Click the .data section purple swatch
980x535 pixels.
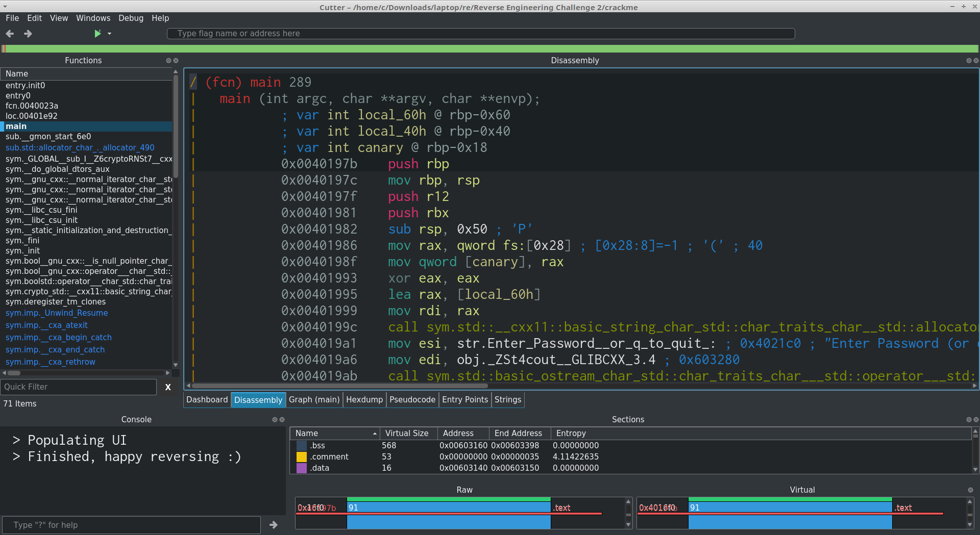[302, 468]
